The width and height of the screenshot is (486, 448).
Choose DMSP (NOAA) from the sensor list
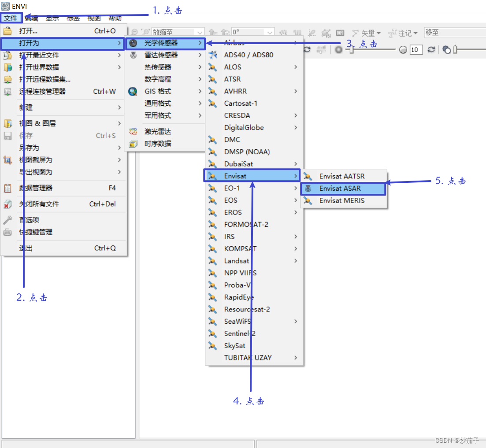click(254, 152)
